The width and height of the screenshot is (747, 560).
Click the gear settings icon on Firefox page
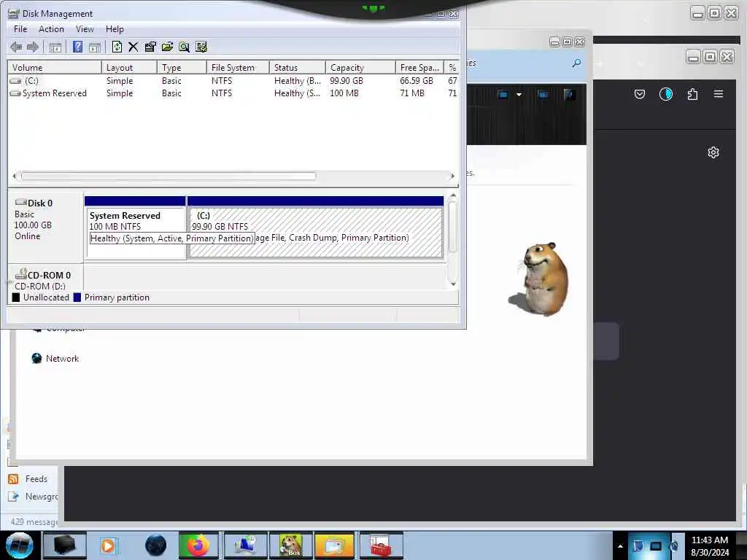(713, 152)
